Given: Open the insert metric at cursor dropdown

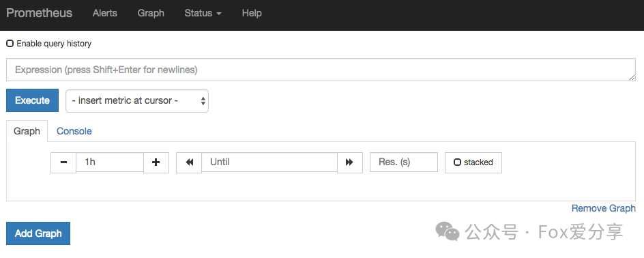Looking at the screenshot, I should 136,100.
